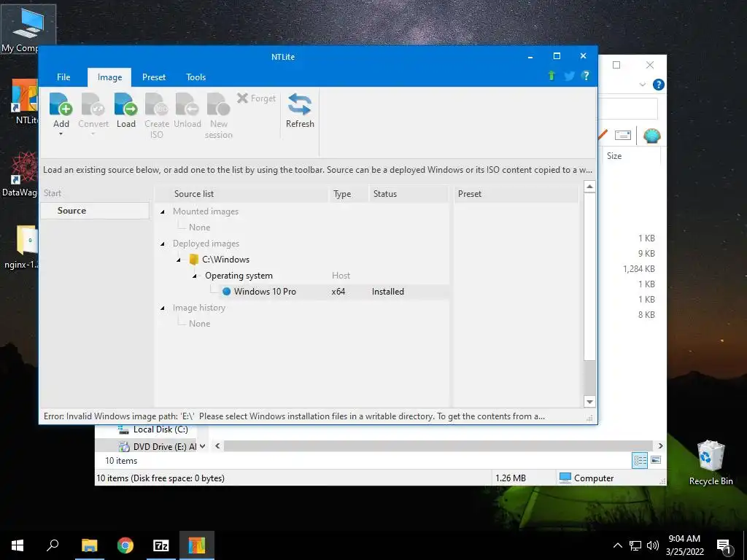Viewport: 747px width, 560px height.
Task: Click the Forget button
Action: point(256,98)
